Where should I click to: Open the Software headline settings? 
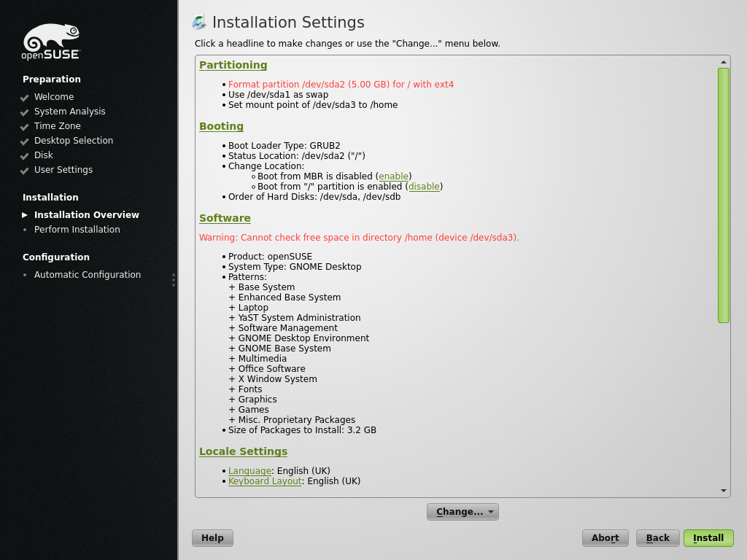click(225, 218)
